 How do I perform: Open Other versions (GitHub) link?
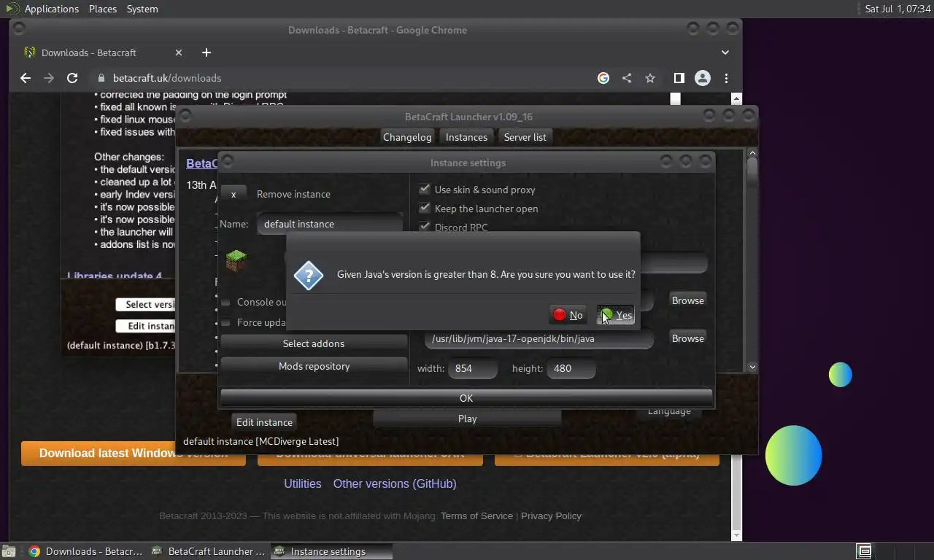click(x=395, y=483)
